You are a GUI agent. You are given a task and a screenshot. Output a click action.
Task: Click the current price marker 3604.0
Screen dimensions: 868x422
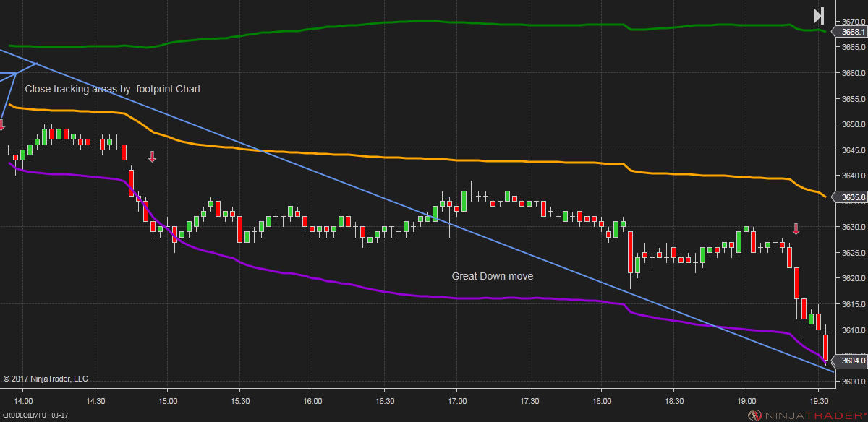(x=851, y=360)
